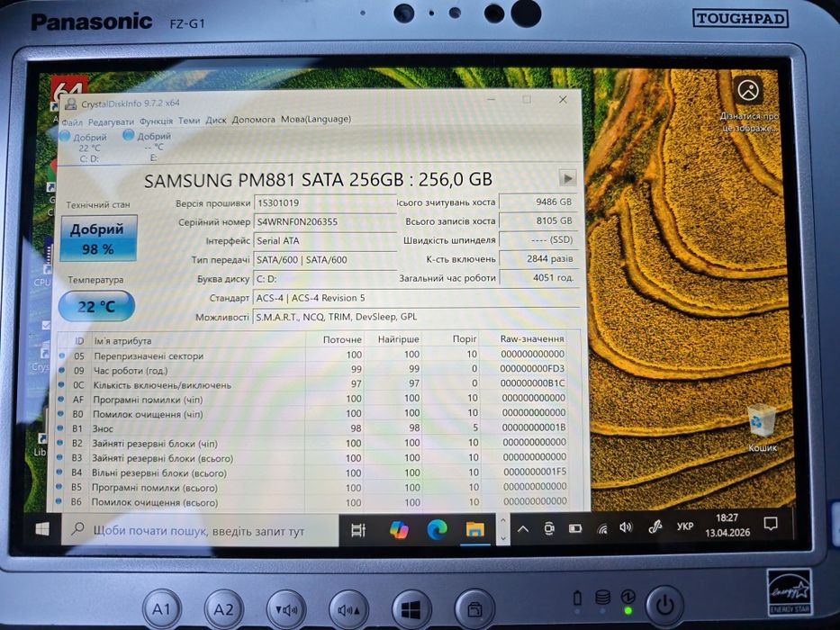The width and height of the screenshot is (840, 630).
Task: Click the 4051 год. power-on hours value
Action: (x=538, y=277)
